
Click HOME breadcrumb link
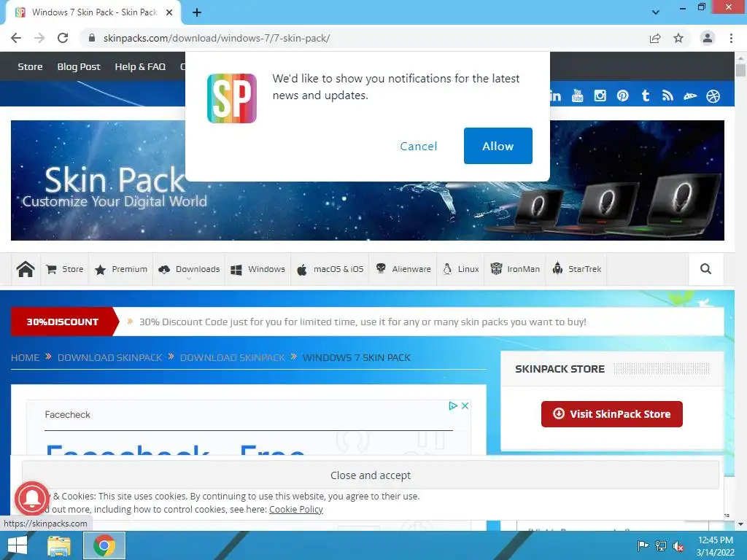pos(26,357)
